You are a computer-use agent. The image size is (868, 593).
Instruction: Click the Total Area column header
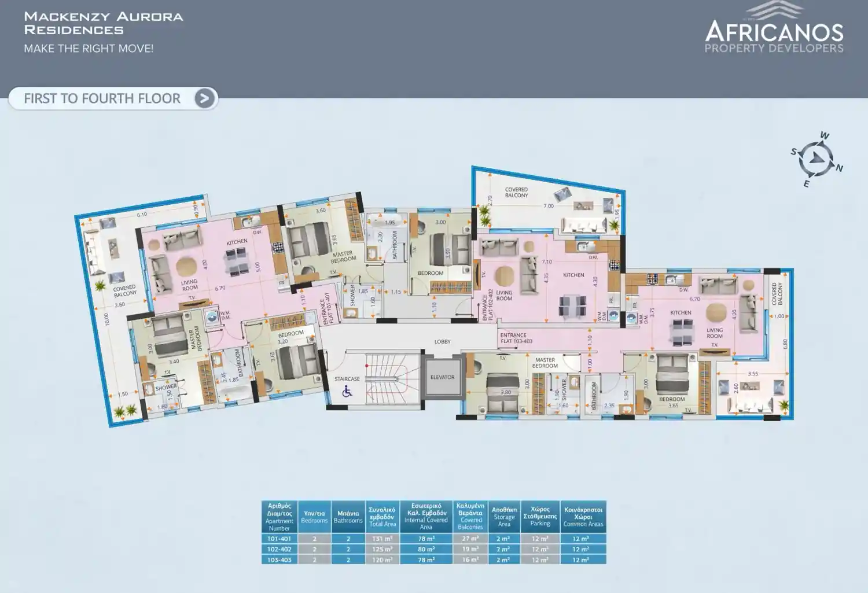click(382, 517)
